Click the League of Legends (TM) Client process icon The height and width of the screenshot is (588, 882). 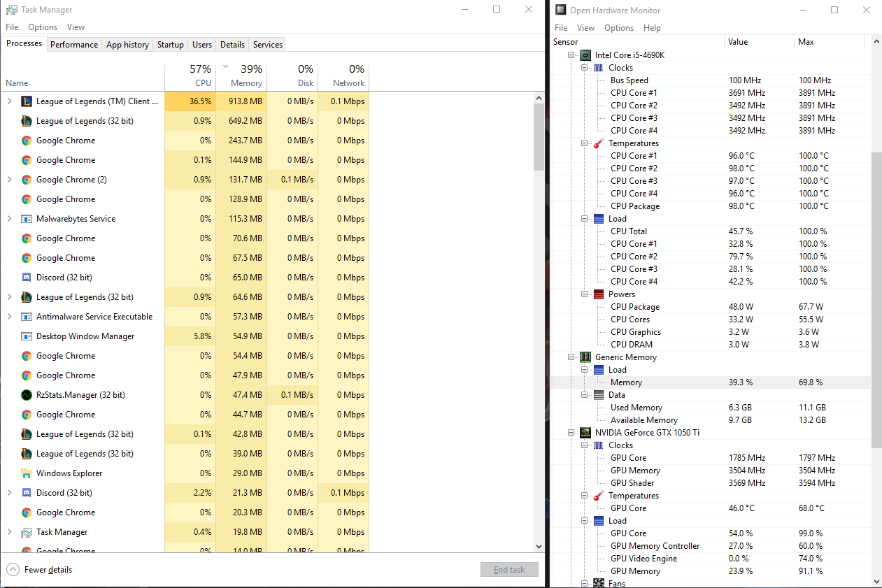point(26,101)
